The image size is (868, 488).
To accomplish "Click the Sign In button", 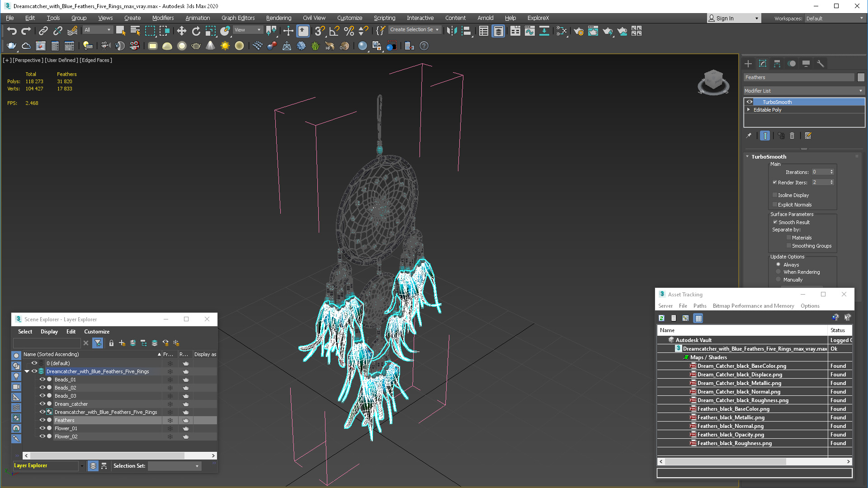I will (734, 19).
